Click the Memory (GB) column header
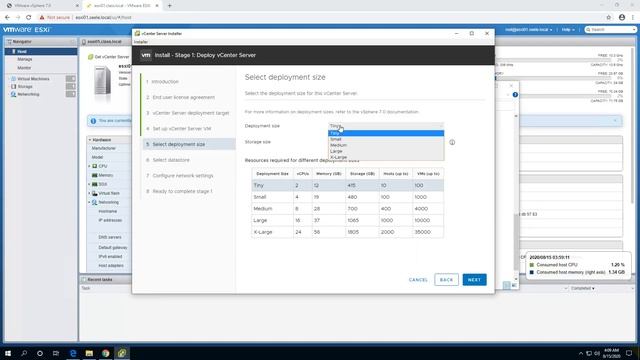 tap(329, 173)
